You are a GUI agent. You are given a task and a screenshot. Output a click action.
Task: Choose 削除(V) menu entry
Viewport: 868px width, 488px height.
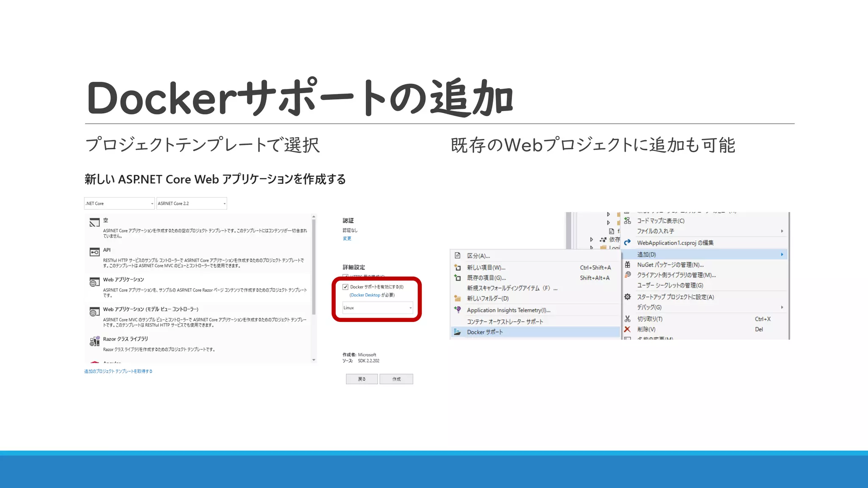(x=704, y=329)
